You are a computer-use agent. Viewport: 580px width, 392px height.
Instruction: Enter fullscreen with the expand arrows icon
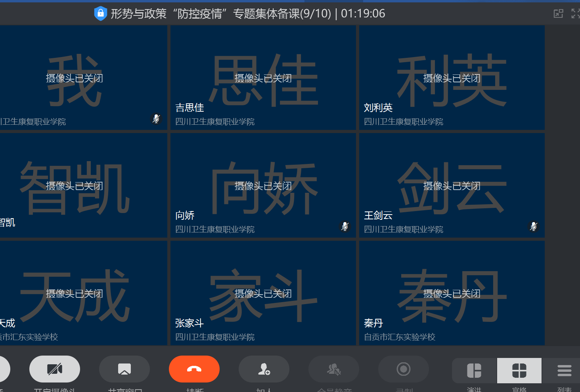(x=575, y=13)
